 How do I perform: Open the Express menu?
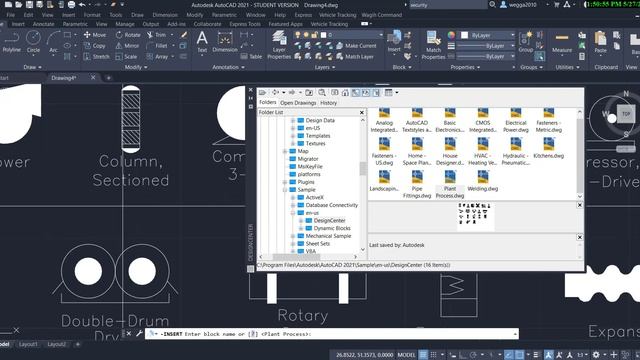pos(303,15)
